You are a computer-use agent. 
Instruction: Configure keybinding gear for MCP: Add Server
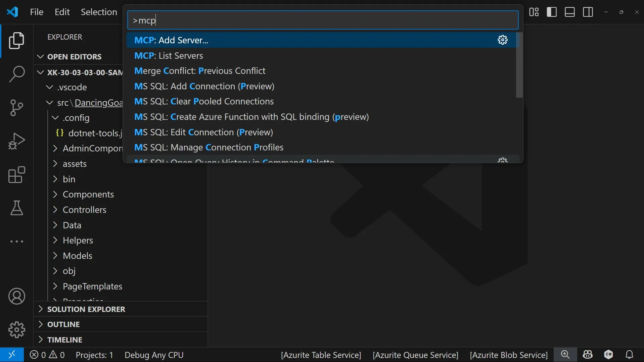pyautogui.click(x=503, y=40)
